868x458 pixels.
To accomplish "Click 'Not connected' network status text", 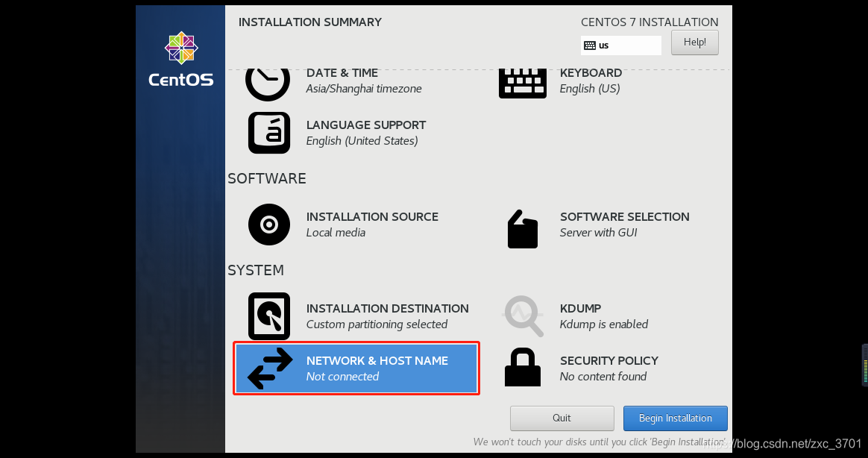I will [342, 377].
